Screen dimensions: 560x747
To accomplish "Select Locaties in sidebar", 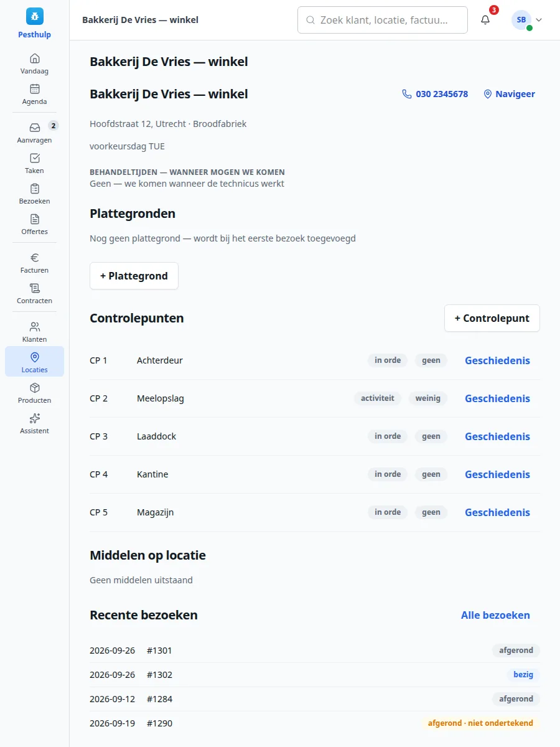I will (x=34, y=362).
